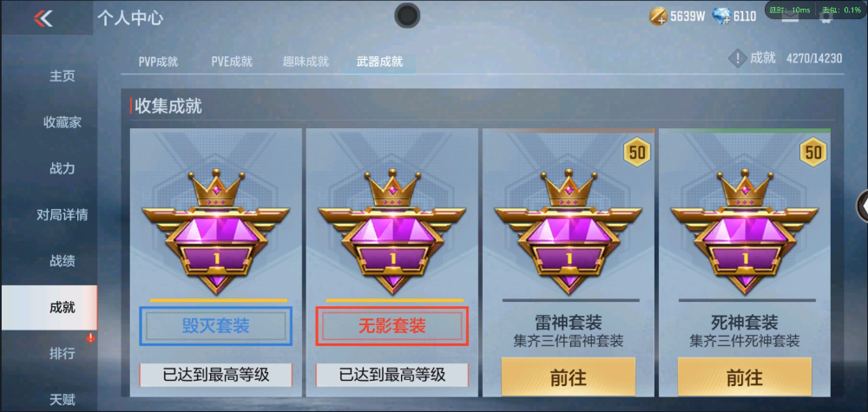Tap the back arrow icon
The height and width of the screenshot is (412, 868).
coord(43,18)
